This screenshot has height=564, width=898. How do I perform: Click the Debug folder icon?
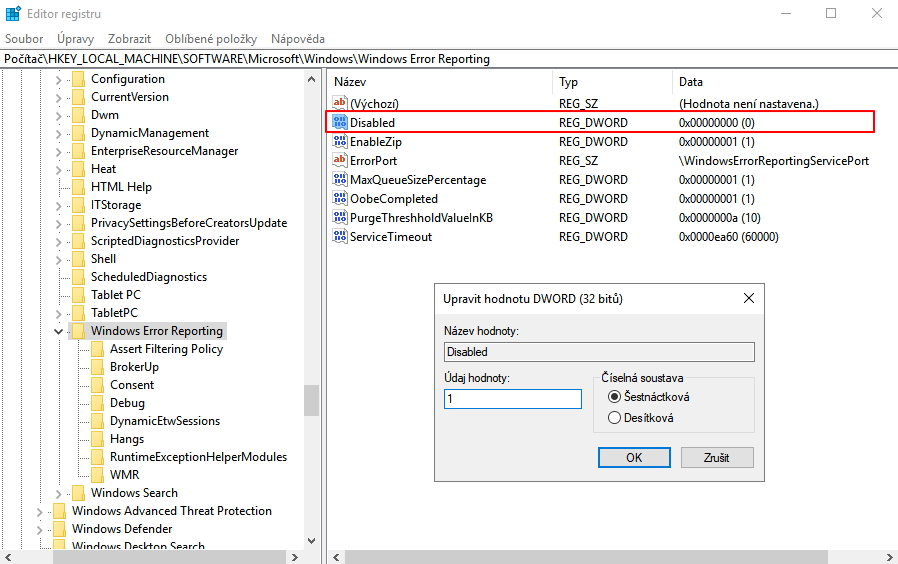(97, 403)
